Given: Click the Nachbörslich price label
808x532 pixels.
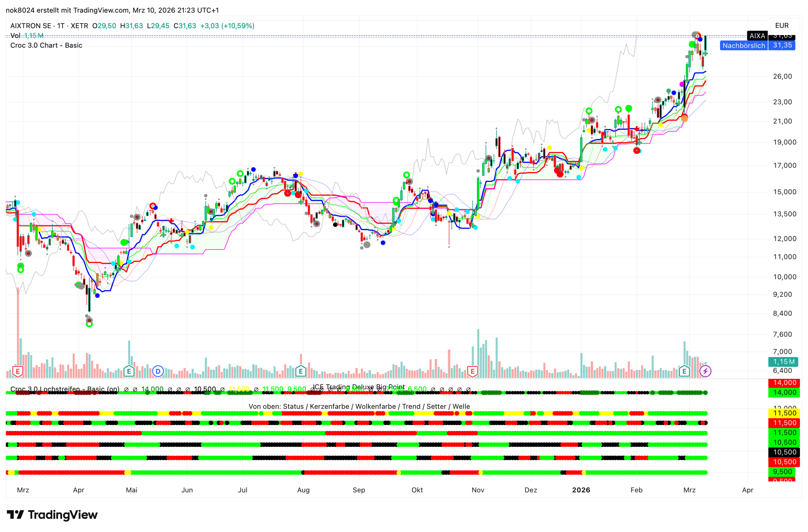Looking at the screenshot, I should click(743, 46).
